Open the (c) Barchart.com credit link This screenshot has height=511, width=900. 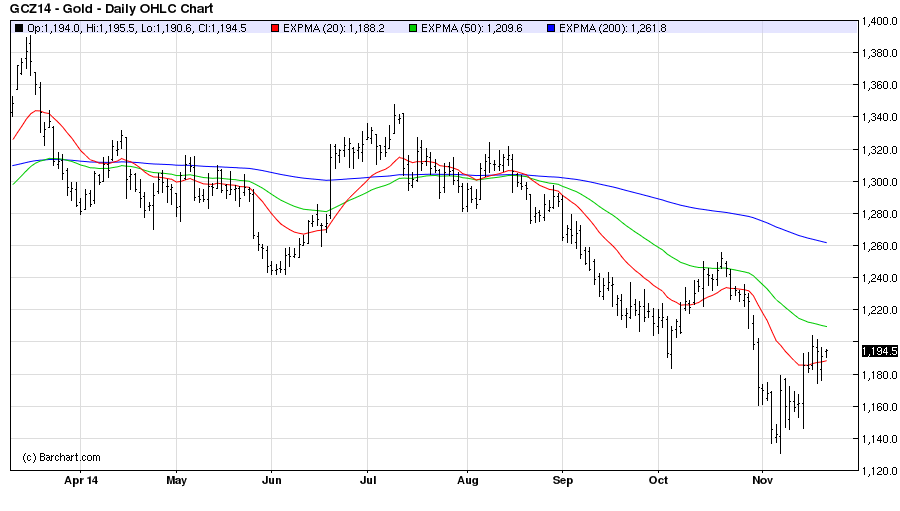(x=61, y=457)
